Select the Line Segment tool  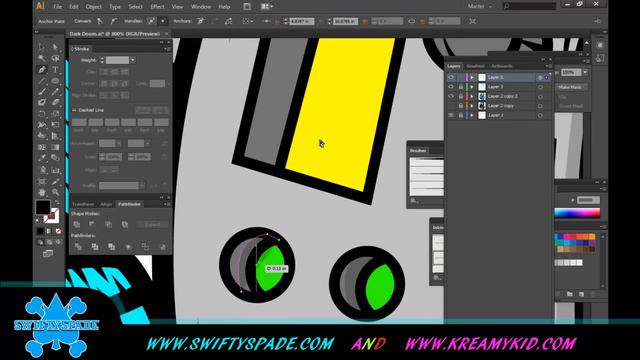pyautogui.click(x=42, y=81)
